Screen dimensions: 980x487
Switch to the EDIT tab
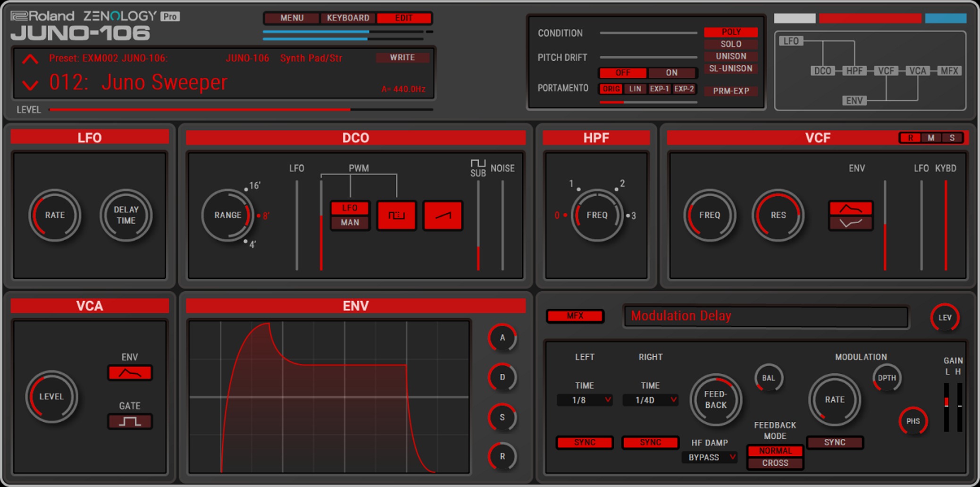(x=404, y=18)
